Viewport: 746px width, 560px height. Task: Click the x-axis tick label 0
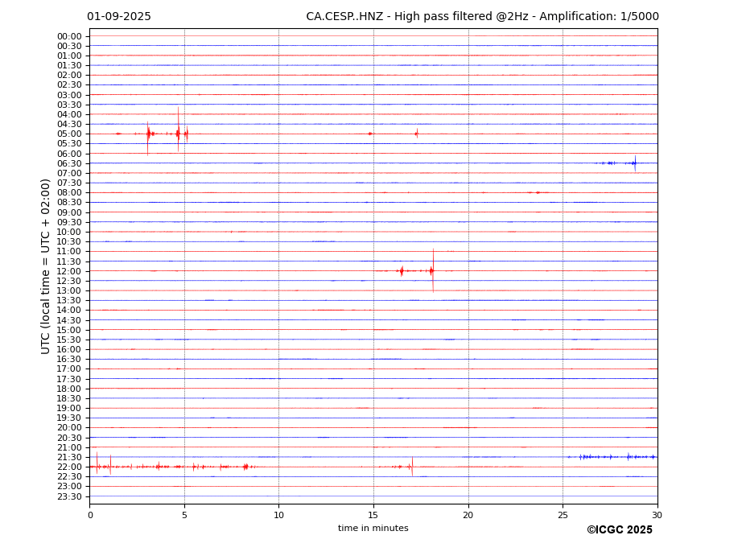coord(90,515)
